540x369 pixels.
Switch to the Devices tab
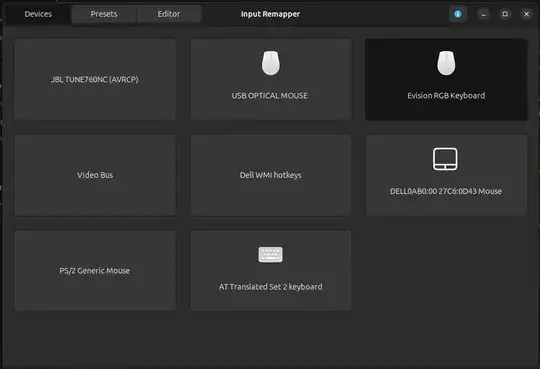pyautogui.click(x=38, y=14)
